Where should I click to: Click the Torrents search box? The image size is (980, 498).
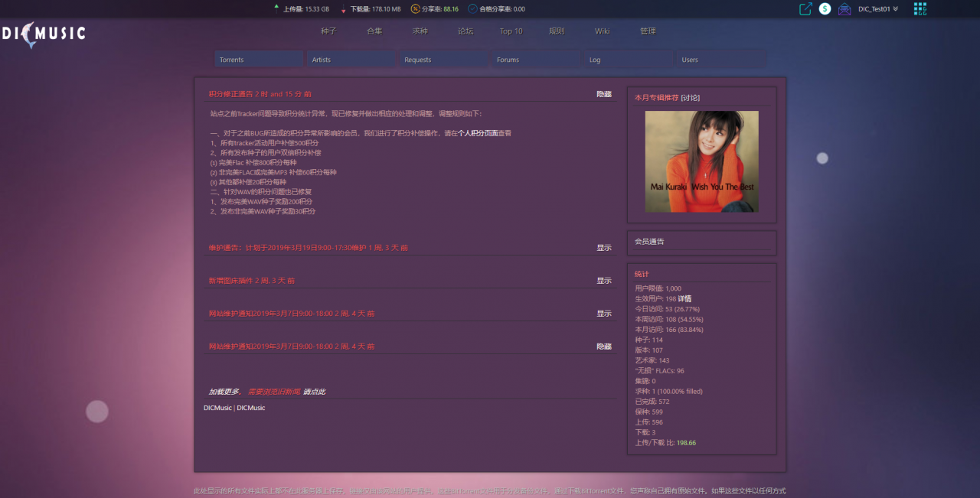pyautogui.click(x=259, y=60)
